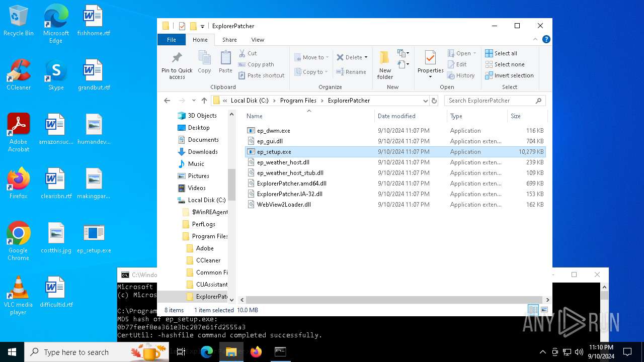Open Windows Start menu

point(12,352)
